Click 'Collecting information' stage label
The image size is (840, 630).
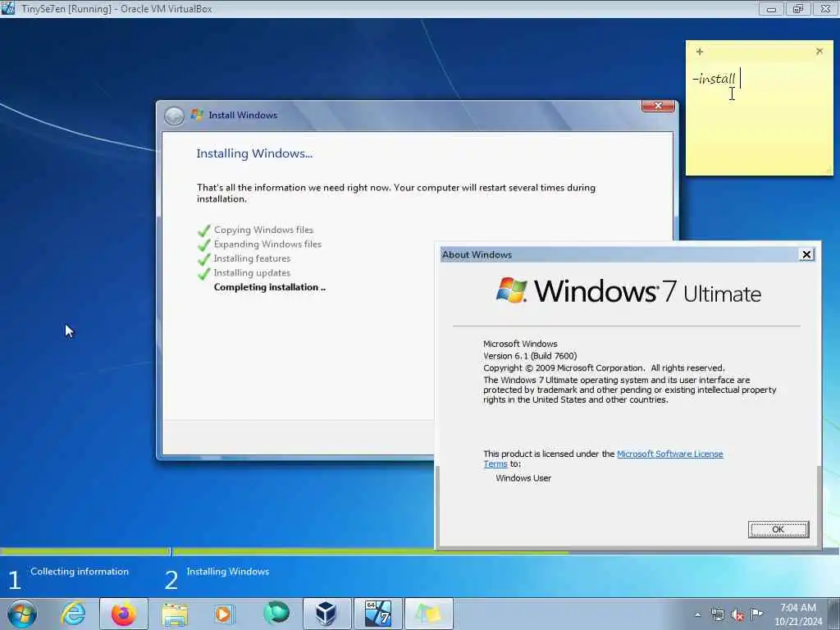click(x=80, y=572)
